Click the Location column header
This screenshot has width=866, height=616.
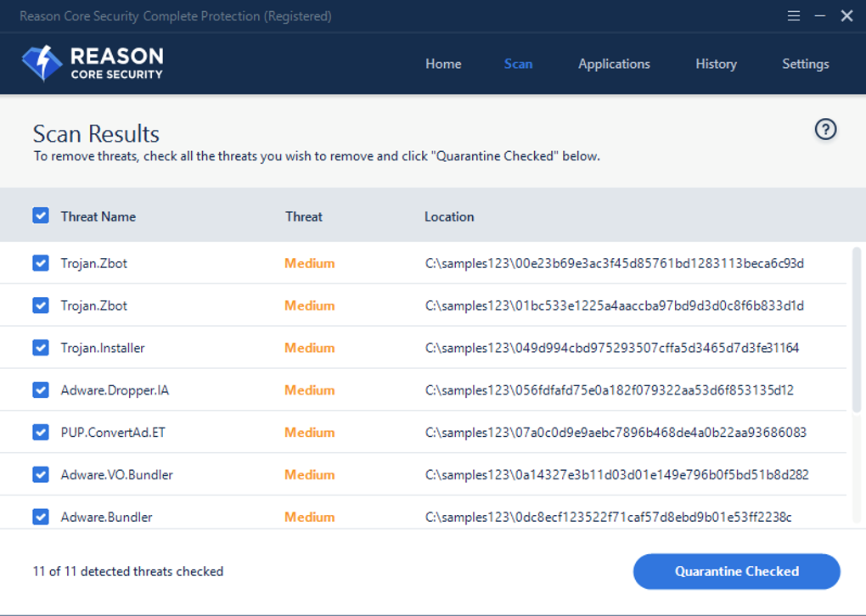[449, 216]
